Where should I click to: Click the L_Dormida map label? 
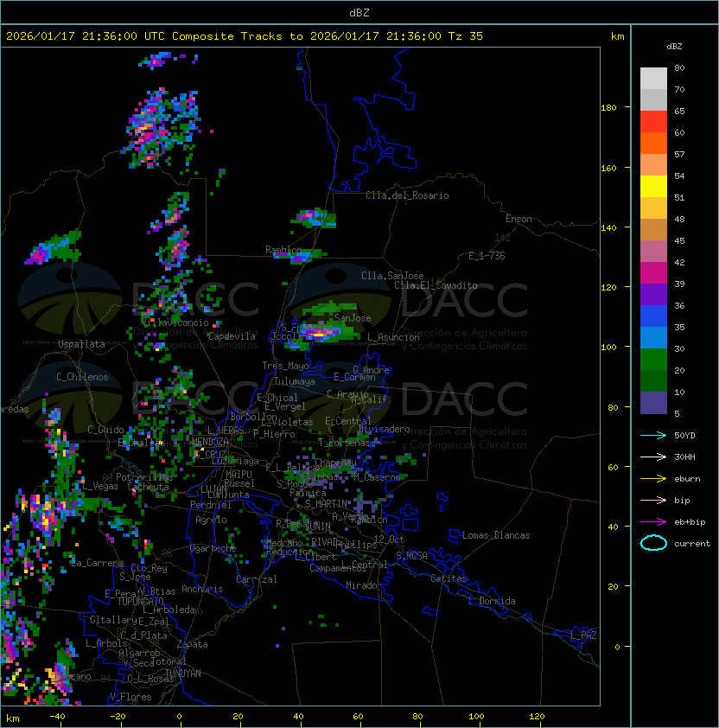(492, 601)
